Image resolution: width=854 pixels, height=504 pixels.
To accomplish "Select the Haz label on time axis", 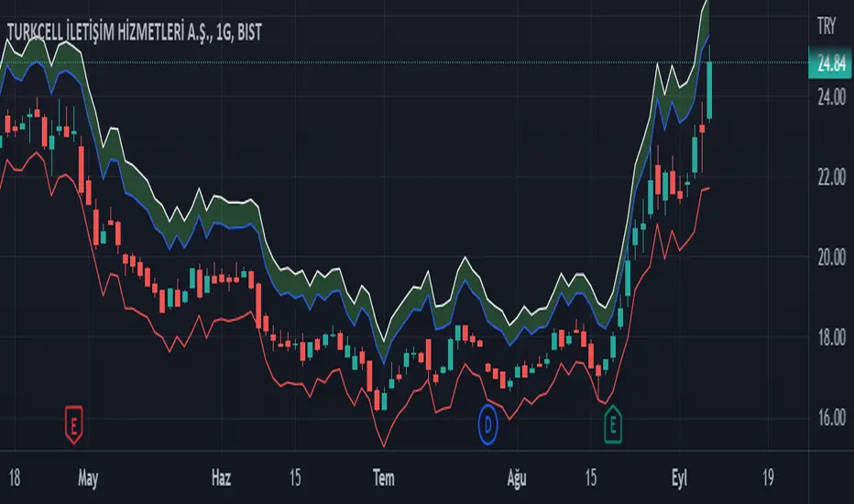I will point(221,477).
